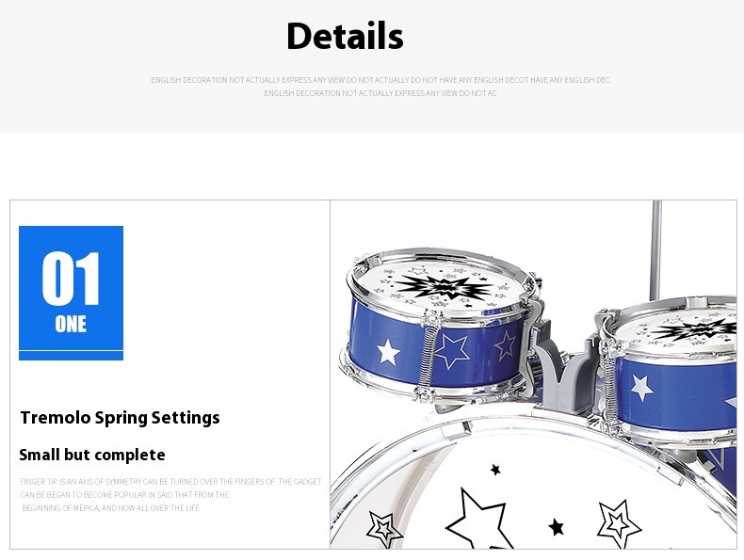
Task: Click the white star on right tom drum
Action: coord(642,388)
